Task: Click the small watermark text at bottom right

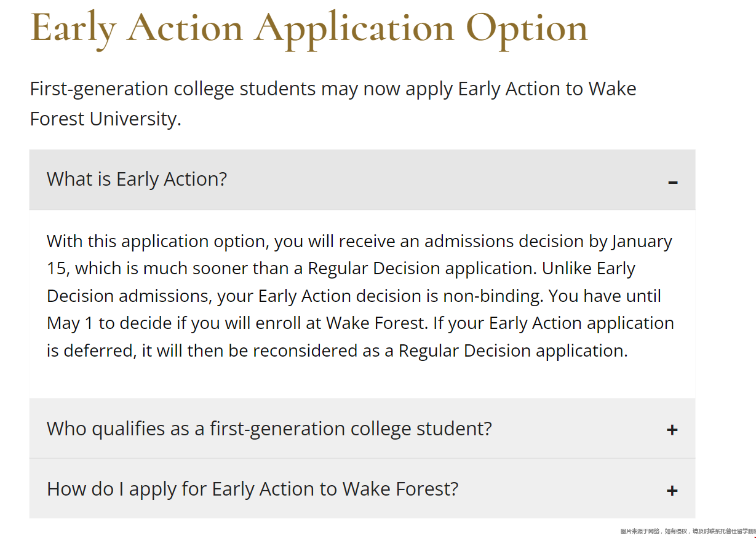Action: click(688, 531)
